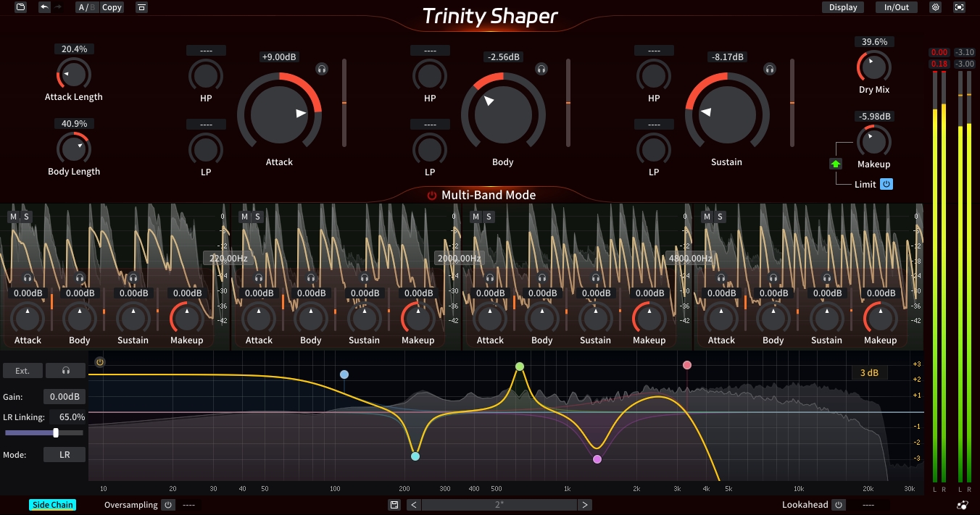Click the main Body -2.56dB value field

pos(503,57)
